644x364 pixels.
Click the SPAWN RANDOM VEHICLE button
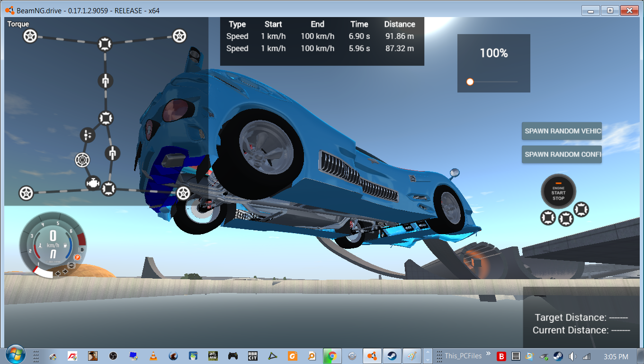pos(562,131)
